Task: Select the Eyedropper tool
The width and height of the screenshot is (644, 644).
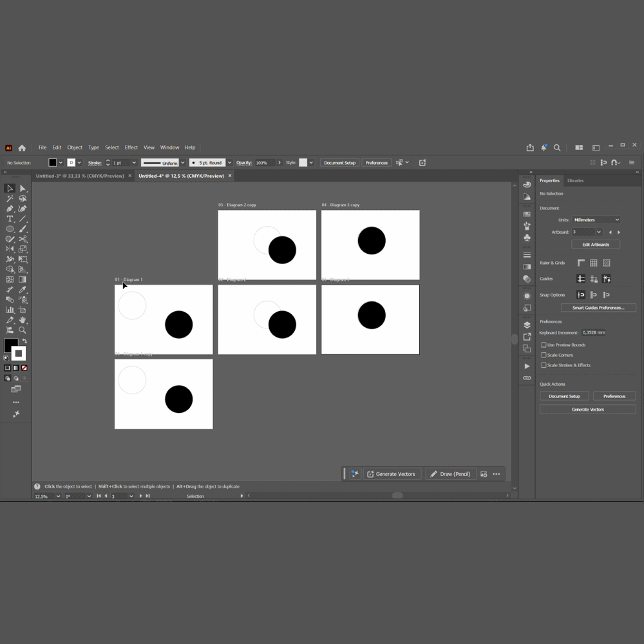Action: pos(23,290)
